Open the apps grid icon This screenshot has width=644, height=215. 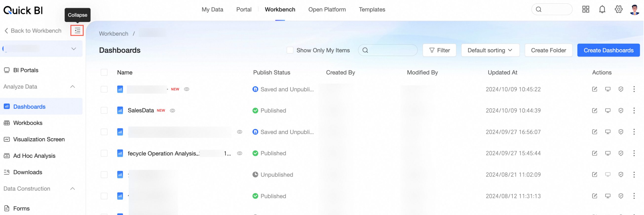click(x=586, y=9)
